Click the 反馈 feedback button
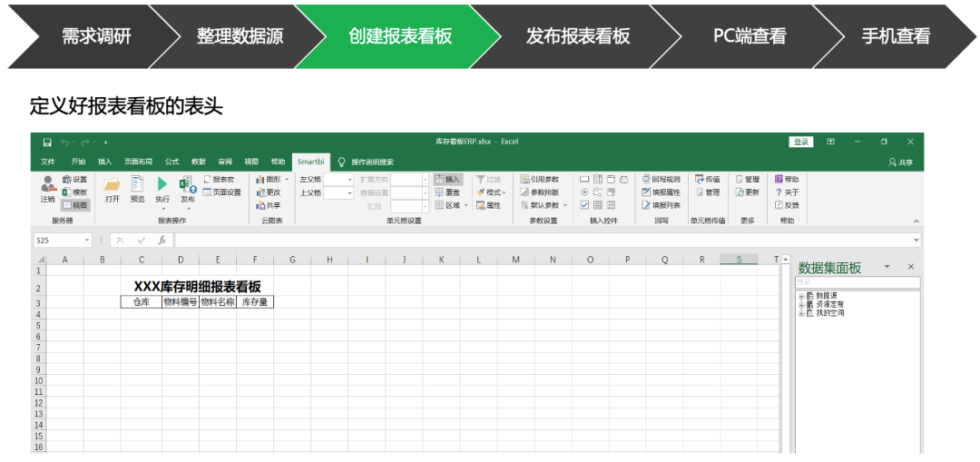980x462 pixels. click(787, 205)
